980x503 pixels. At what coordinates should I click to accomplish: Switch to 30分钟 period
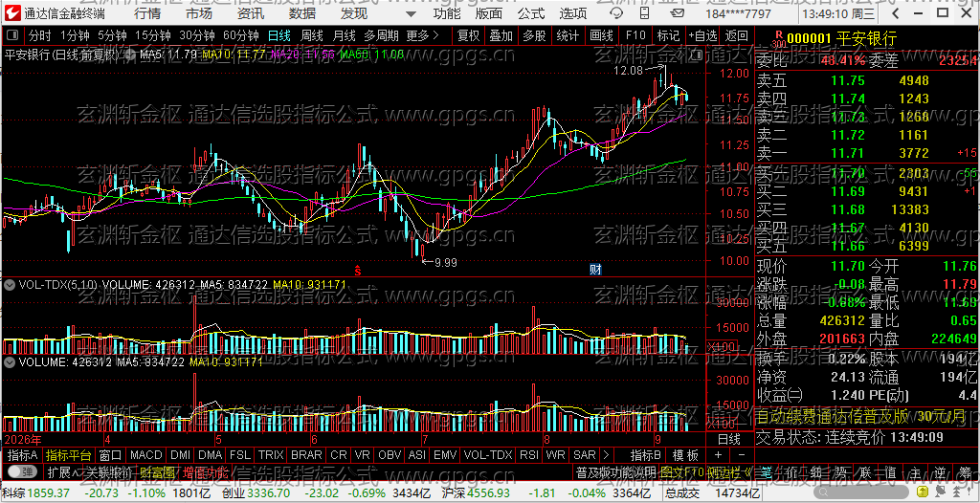[196, 36]
